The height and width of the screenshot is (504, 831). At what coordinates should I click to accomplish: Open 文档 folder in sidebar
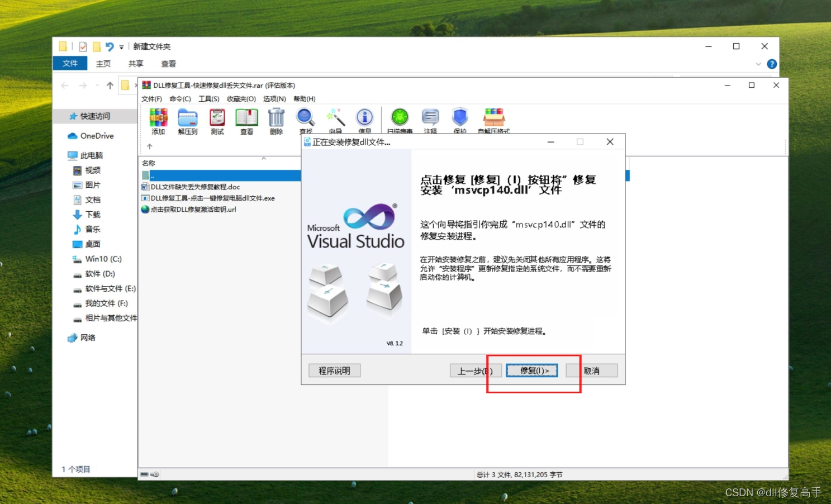(x=87, y=200)
